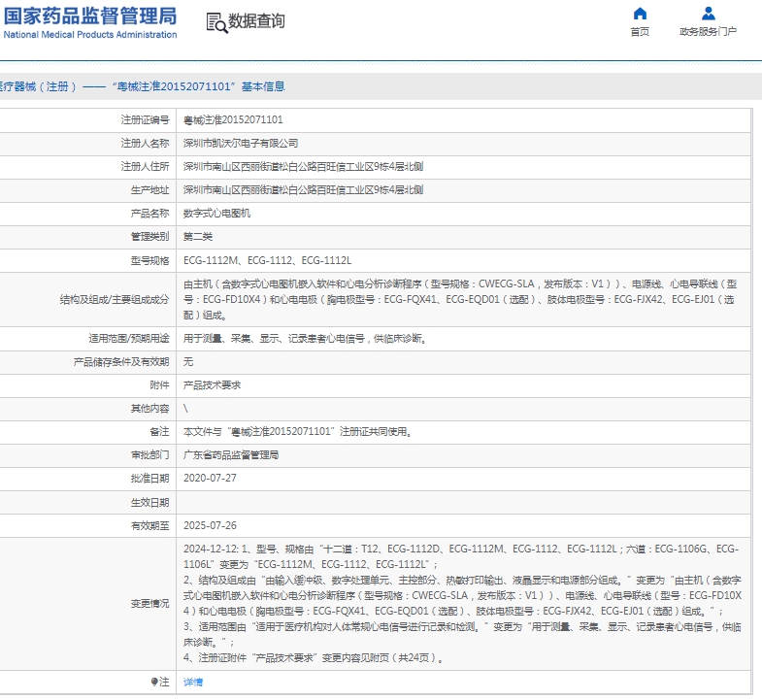Select the storage condition value 无
The width and height of the screenshot is (762, 700).
point(188,362)
